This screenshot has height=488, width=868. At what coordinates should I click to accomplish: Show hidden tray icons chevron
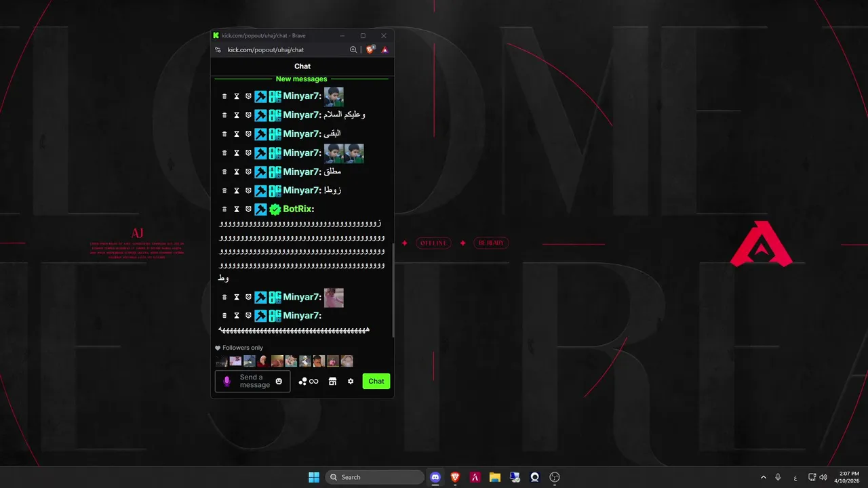click(764, 477)
